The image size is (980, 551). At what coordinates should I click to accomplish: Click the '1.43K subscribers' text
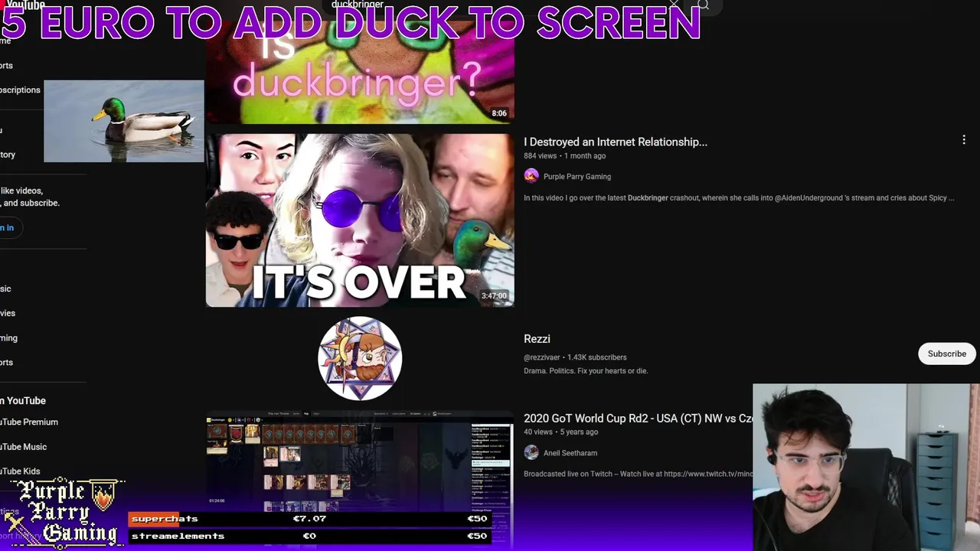tap(596, 357)
